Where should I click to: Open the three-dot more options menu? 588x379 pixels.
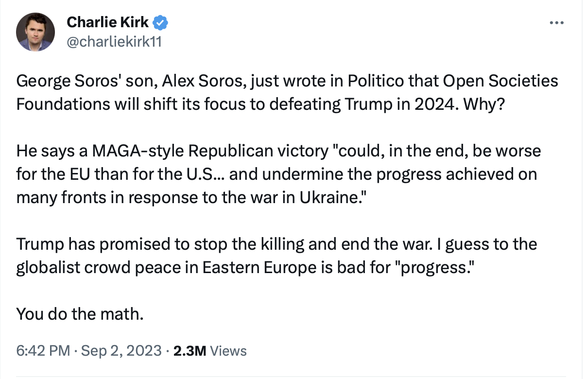pos(556,23)
